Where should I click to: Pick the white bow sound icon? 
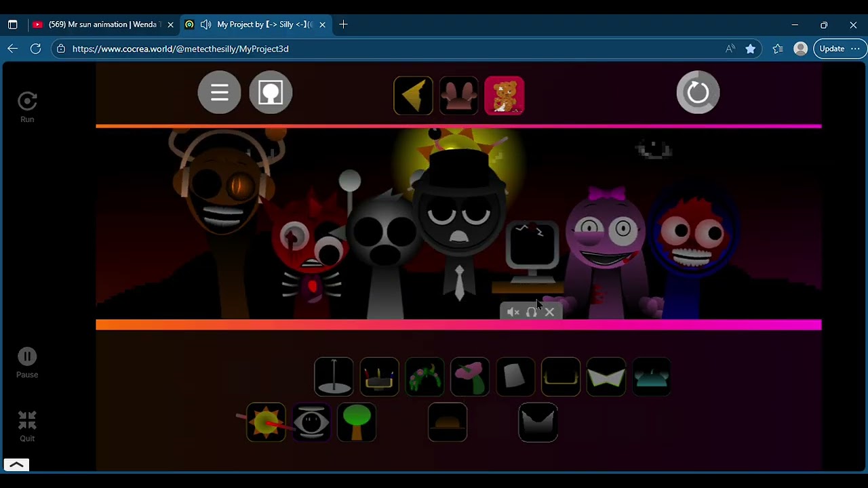point(606,377)
